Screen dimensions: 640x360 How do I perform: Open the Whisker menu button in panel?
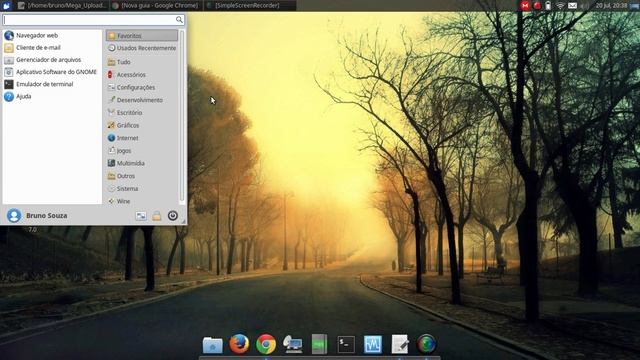point(6,6)
